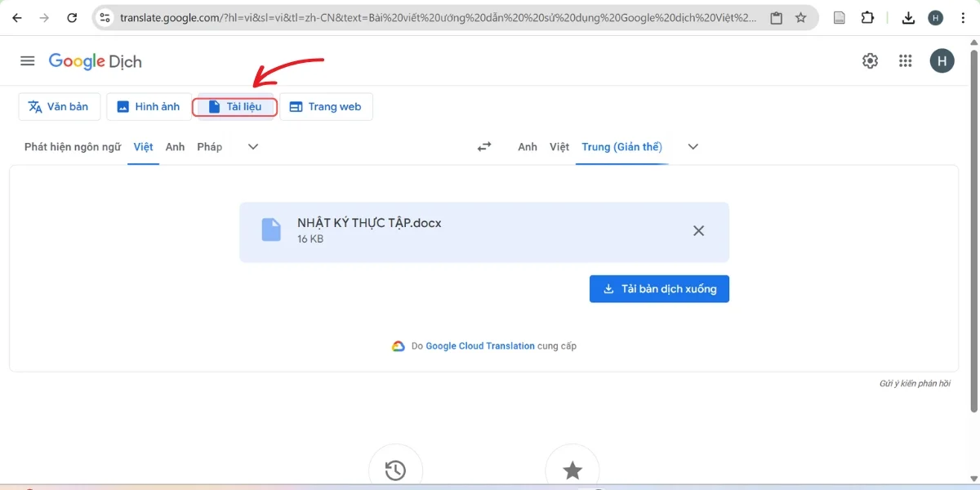Swap the translation languages with the arrows icon
980x490 pixels.
point(483,147)
